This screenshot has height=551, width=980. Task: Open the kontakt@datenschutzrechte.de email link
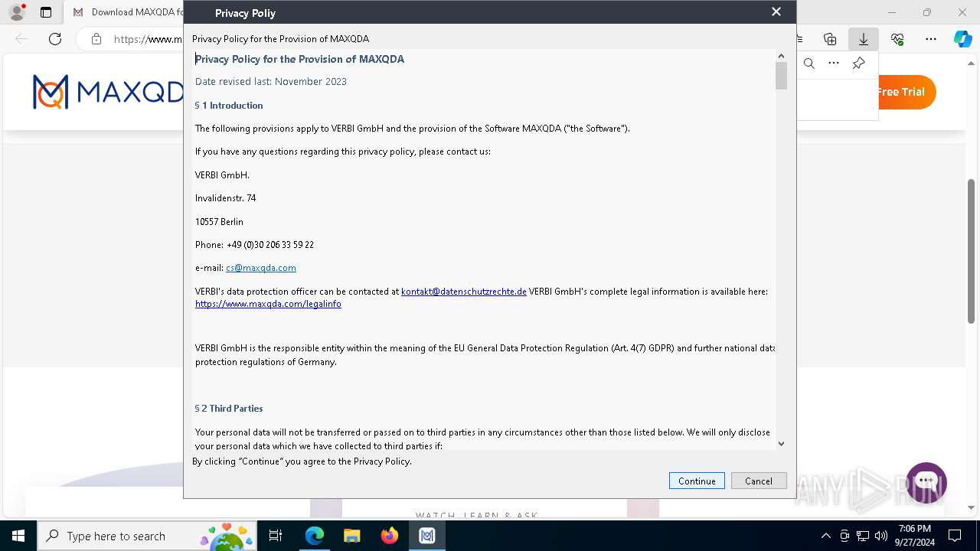pyautogui.click(x=464, y=292)
